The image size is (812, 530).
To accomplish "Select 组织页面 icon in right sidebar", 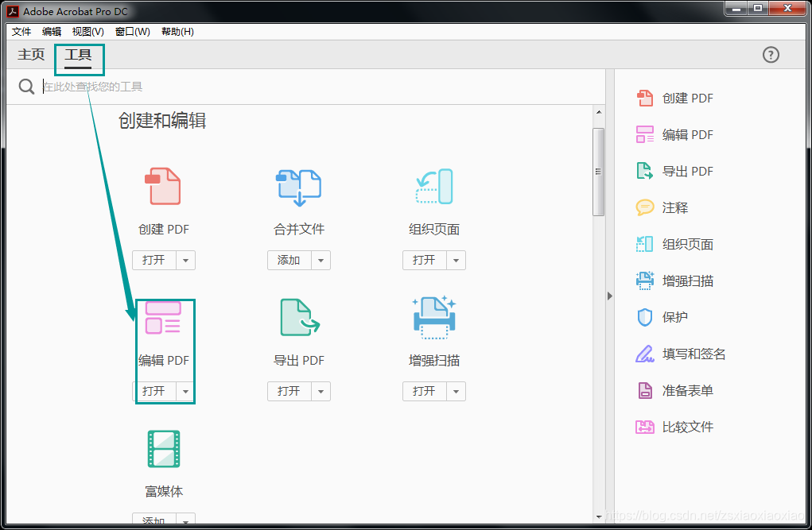I will [645, 244].
